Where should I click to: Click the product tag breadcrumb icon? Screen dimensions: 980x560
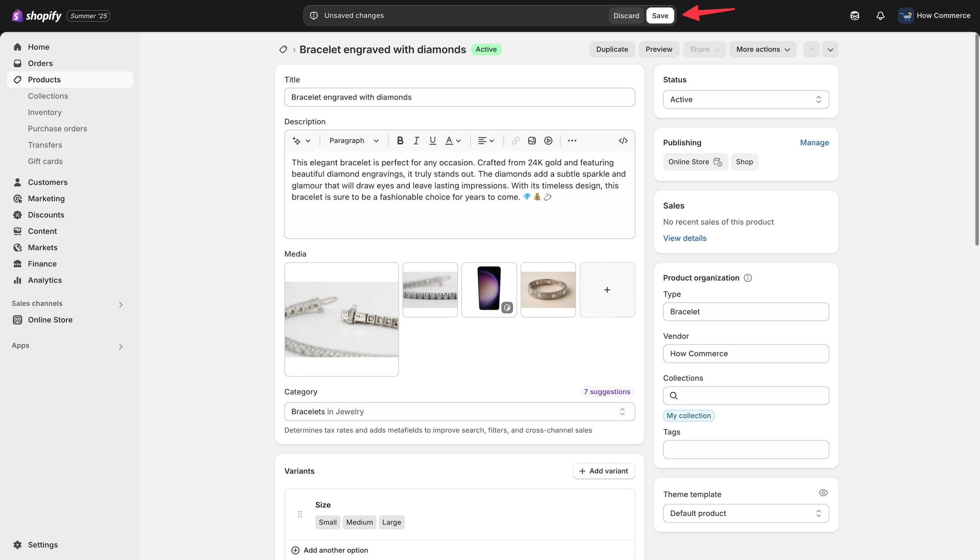(283, 50)
